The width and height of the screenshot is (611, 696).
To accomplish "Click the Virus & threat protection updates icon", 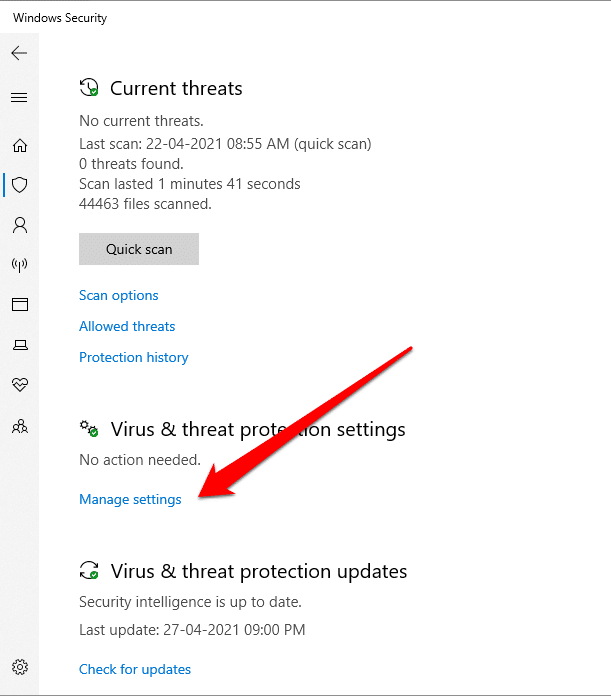I will pyautogui.click(x=89, y=572).
